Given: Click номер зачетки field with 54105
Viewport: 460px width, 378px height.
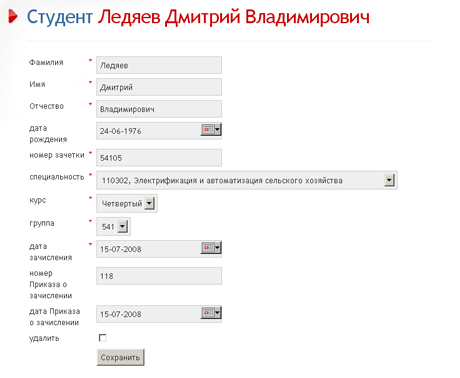Looking at the screenshot, I should [159, 158].
